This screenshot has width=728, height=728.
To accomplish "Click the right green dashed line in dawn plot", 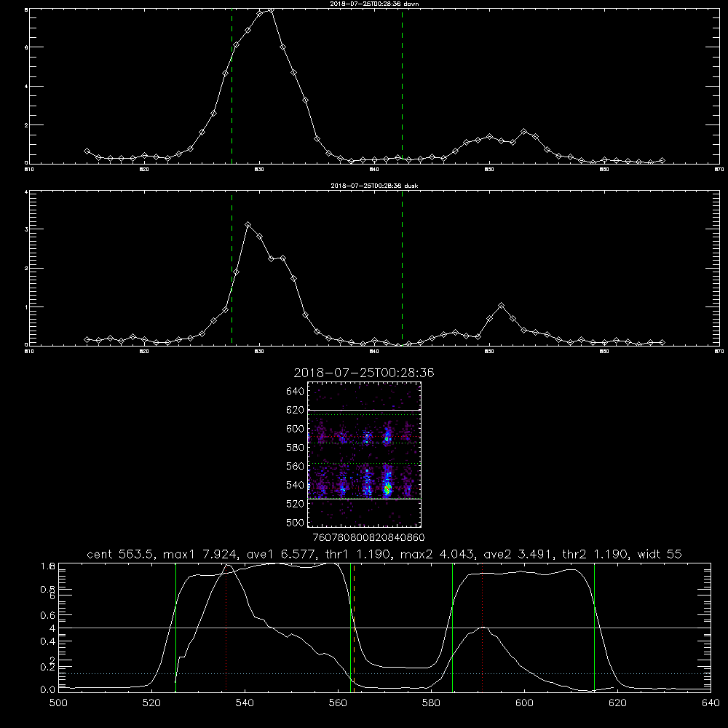I will (x=402, y=86).
